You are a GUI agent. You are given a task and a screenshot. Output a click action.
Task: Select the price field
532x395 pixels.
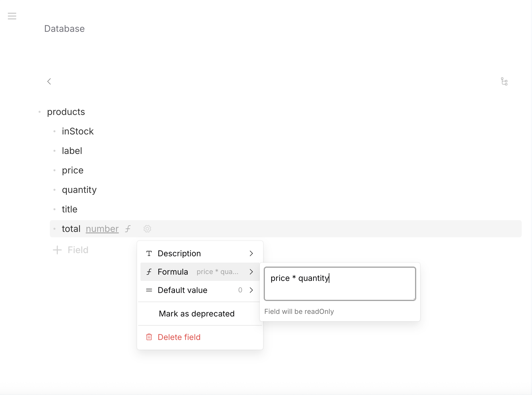click(73, 170)
